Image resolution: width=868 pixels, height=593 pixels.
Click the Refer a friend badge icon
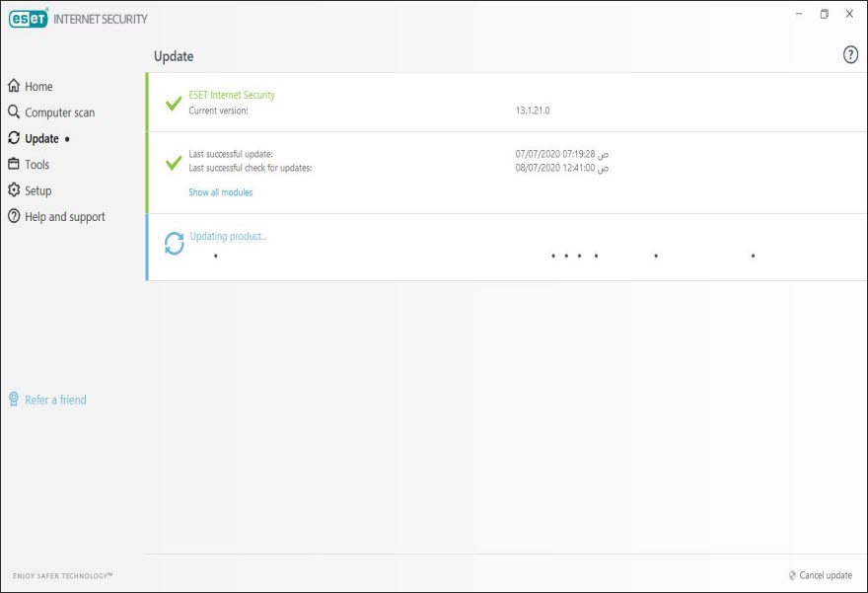14,400
